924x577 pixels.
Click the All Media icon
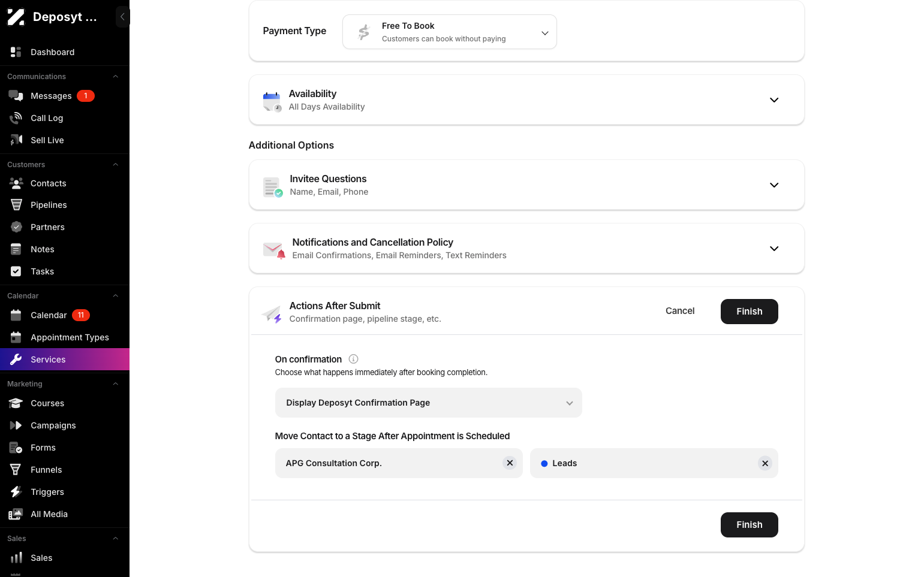16,514
